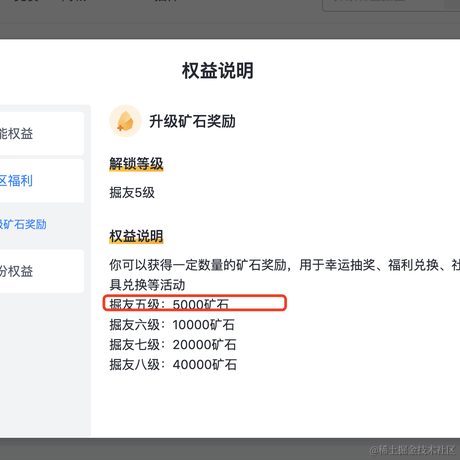Click the 掘友七级：20000矿石 line
The width and height of the screenshot is (460, 460).
173,345
